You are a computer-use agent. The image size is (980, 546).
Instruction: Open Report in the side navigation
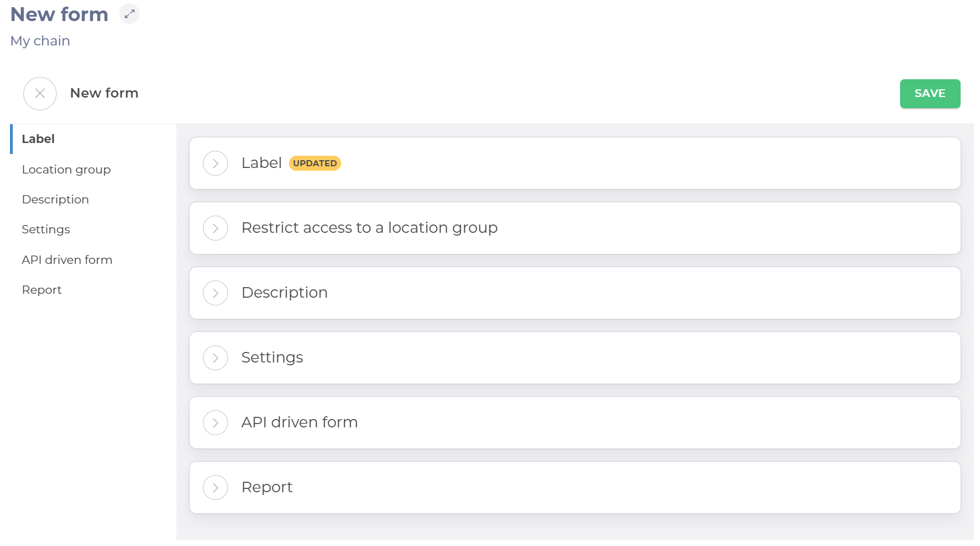pyautogui.click(x=42, y=290)
